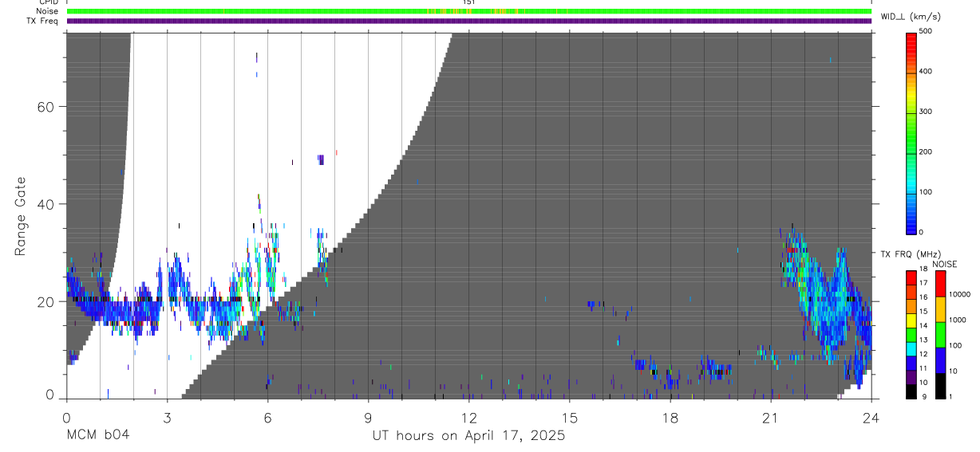Click 16 on the TX FRQ legend
The height and width of the screenshot is (452, 980).
(x=923, y=297)
